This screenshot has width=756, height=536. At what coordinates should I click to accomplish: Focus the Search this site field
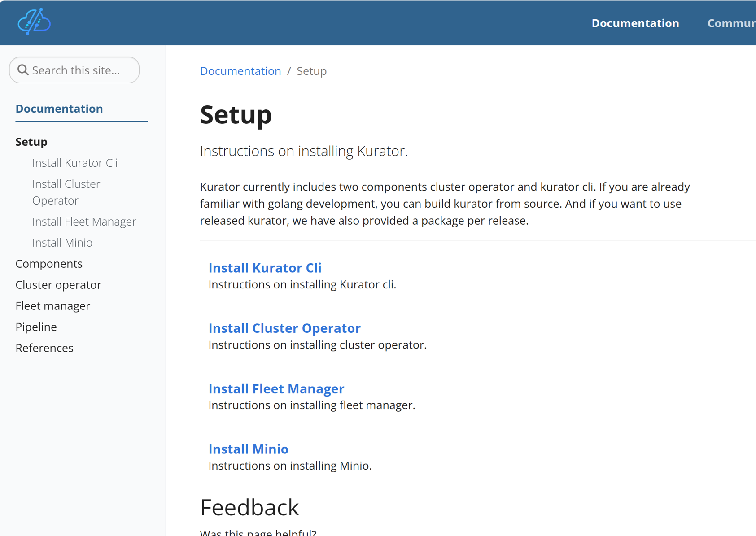click(x=74, y=70)
